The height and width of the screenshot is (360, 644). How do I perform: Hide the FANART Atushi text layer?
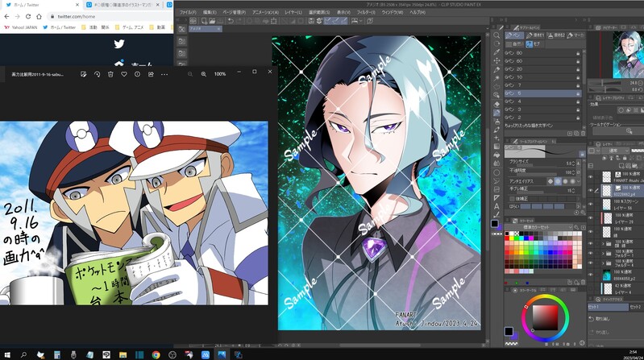point(591,177)
